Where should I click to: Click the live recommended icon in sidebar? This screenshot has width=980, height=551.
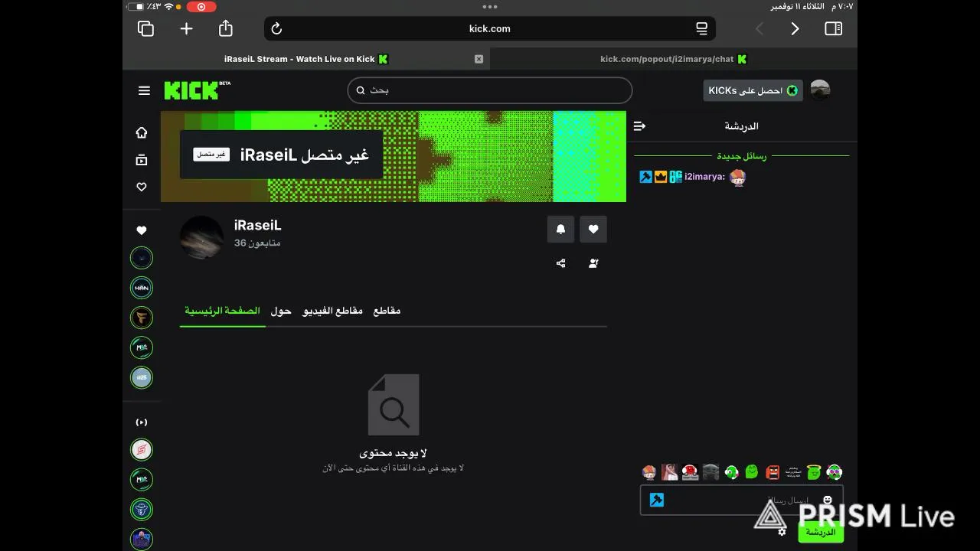(142, 422)
